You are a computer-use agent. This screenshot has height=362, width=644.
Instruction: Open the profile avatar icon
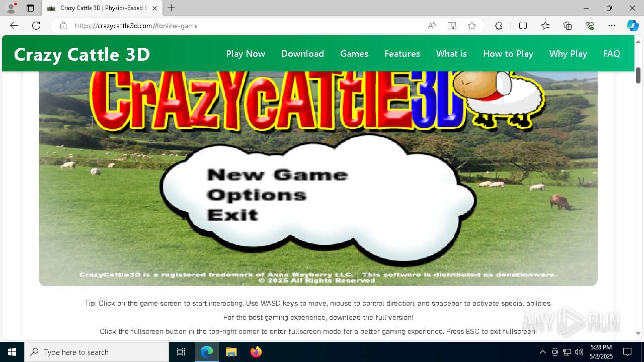(x=11, y=8)
